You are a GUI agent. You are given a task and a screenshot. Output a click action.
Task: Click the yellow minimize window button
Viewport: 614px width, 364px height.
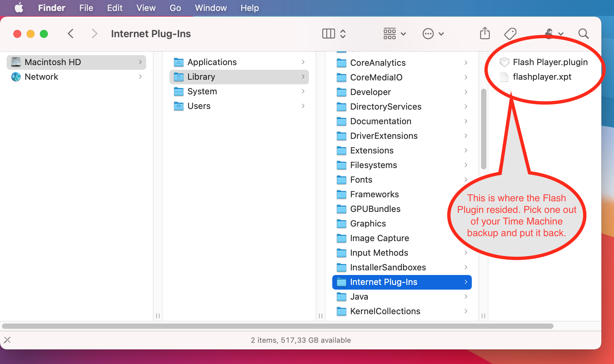pyautogui.click(x=31, y=34)
